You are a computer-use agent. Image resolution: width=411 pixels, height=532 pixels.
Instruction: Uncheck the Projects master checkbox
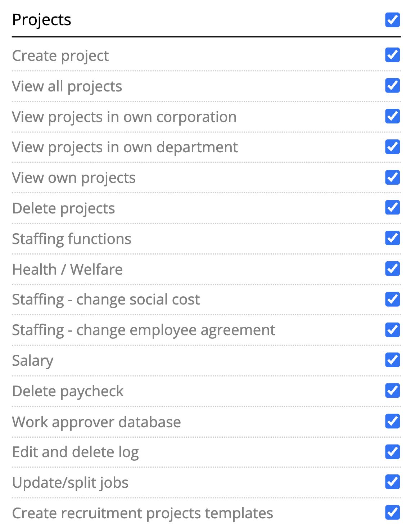pos(392,20)
